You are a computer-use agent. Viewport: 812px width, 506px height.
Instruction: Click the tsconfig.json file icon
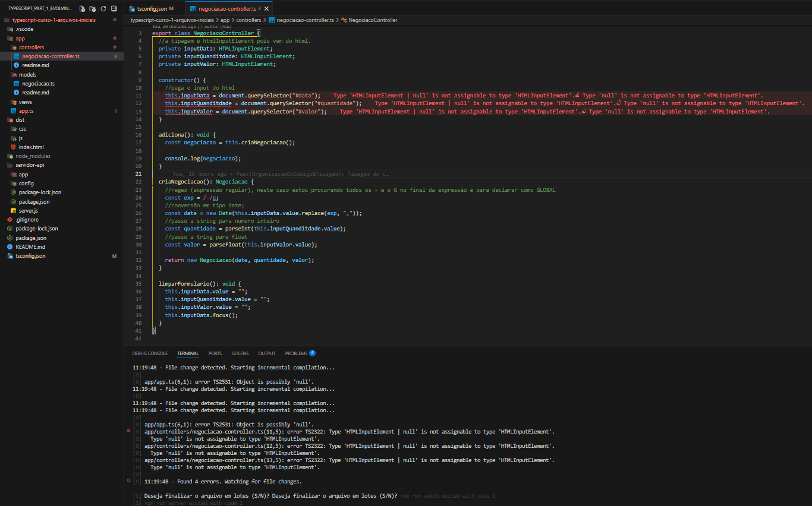pos(132,8)
